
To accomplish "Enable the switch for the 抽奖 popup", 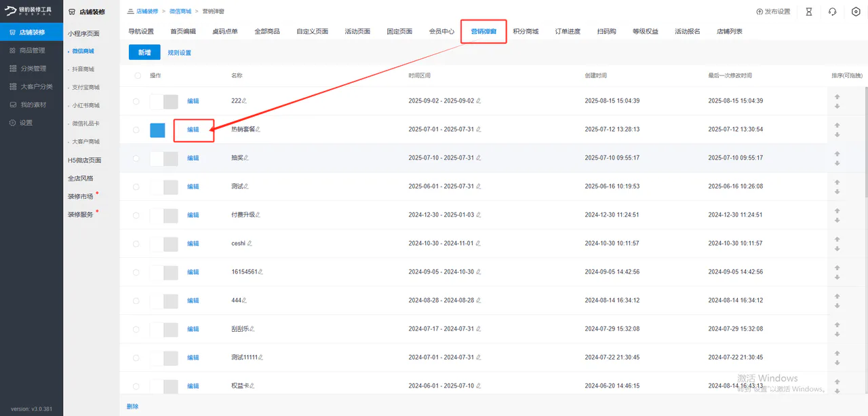I will 164,159.
